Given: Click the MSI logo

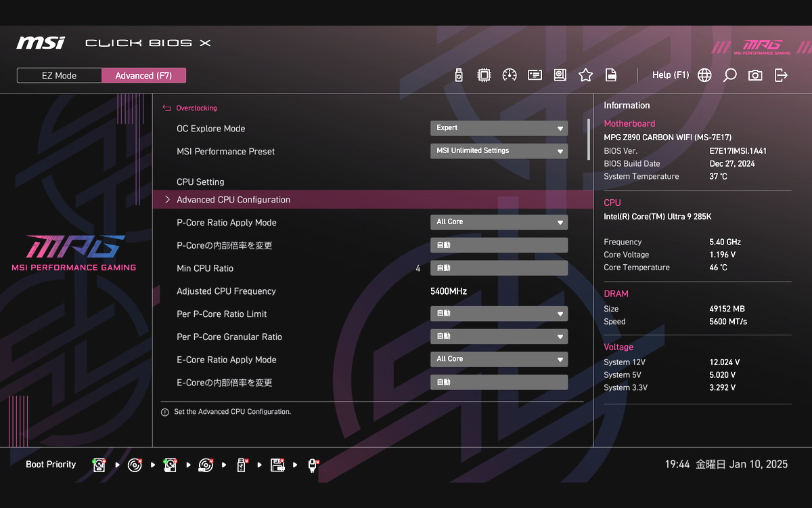Looking at the screenshot, I should [41, 43].
